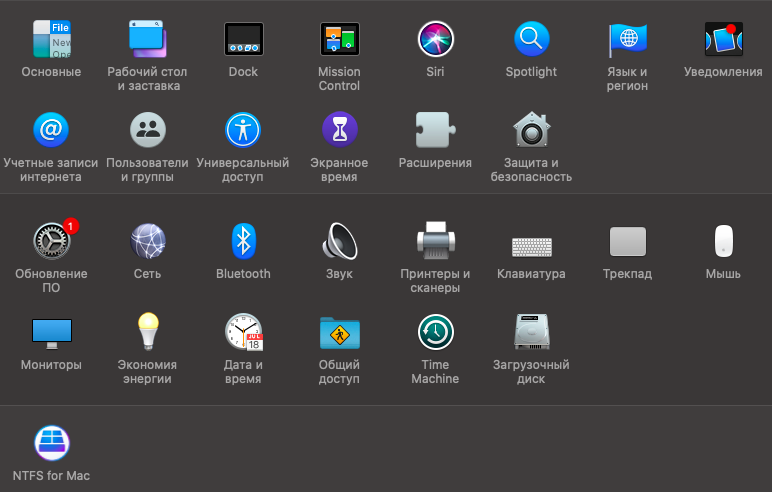Open Экономия энергии lightbulb icon

[148, 331]
